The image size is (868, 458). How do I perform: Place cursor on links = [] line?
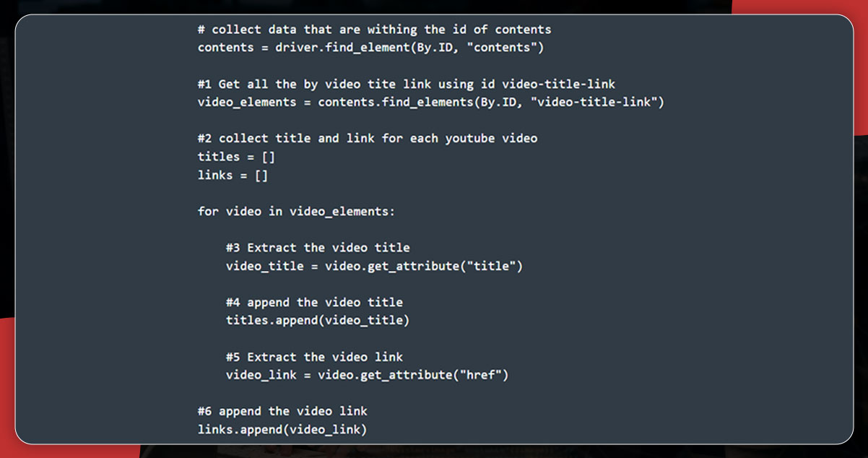233,175
